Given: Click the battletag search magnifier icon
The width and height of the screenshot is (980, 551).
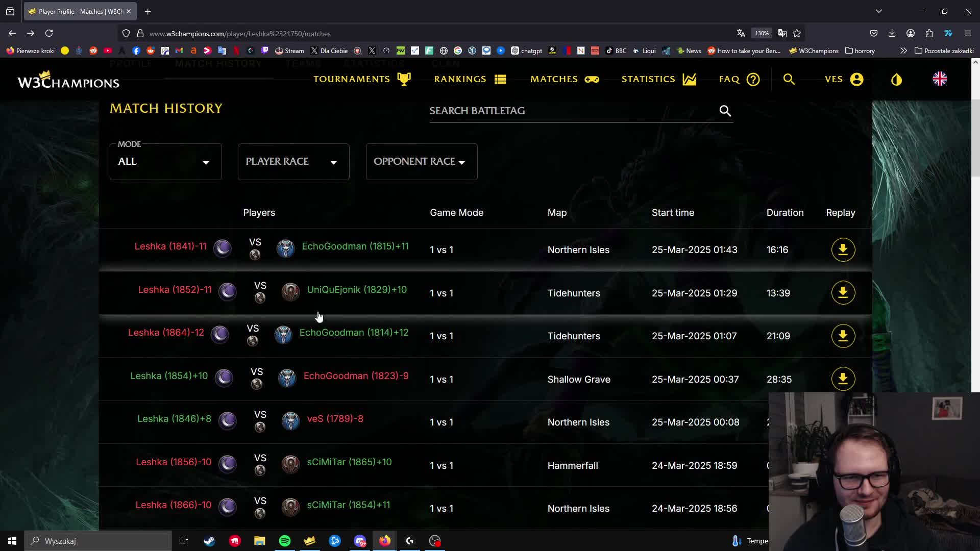Looking at the screenshot, I should 725,111.
